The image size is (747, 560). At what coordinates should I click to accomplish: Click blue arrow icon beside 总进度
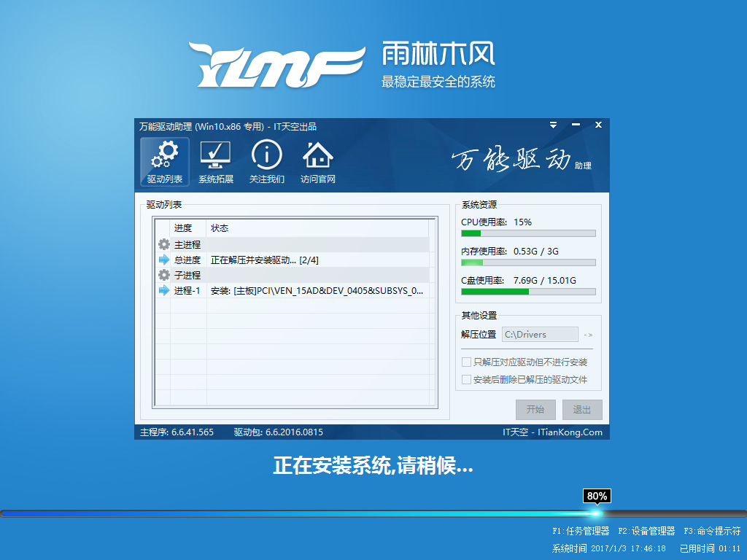tap(164, 260)
